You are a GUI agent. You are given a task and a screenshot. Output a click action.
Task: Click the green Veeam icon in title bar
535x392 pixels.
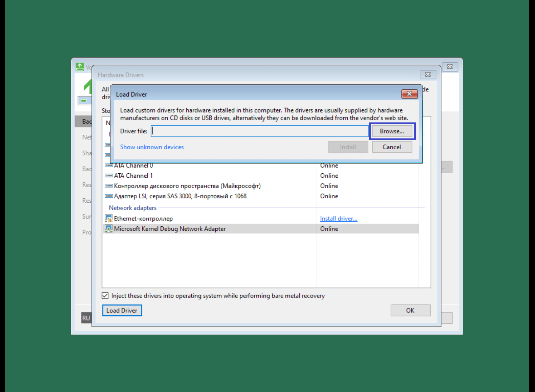pyautogui.click(x=80, y=67)
